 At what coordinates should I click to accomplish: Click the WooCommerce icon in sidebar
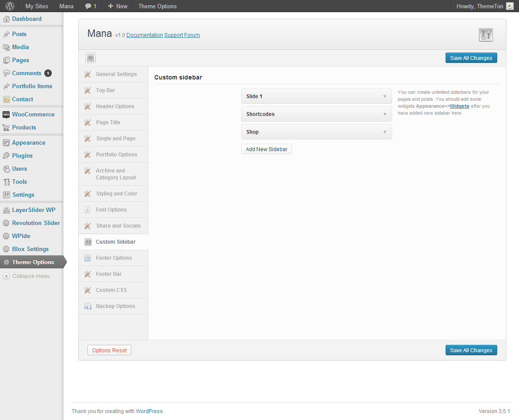point(6,115)
